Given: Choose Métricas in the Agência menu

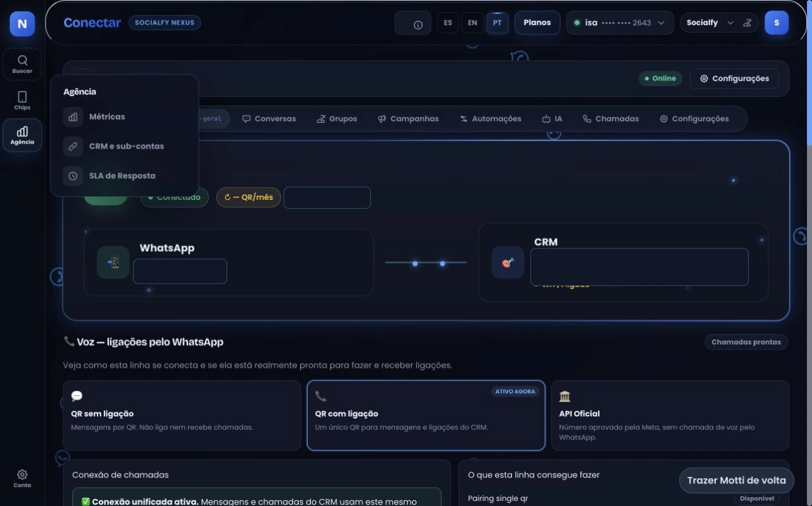Looking at the screenshot, I should click(x=124, y=117).
